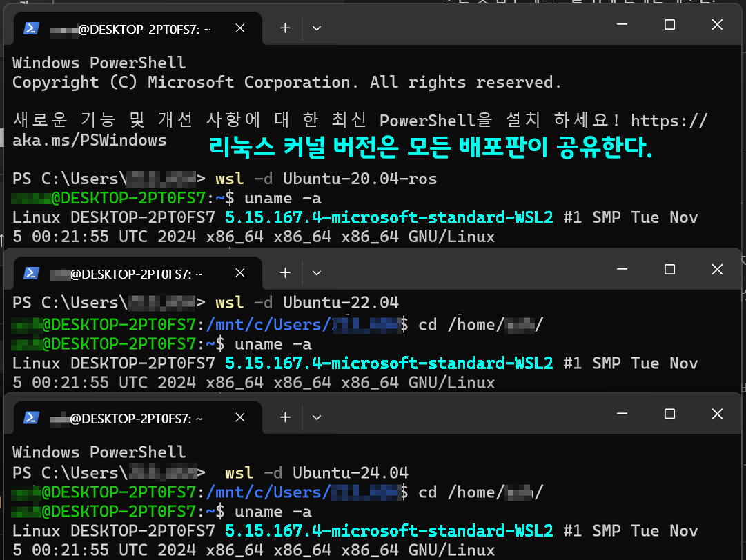Viewport: 746px width, 560px height.
Task: Close the top terminal window
Action: click(x=717, y=24)
